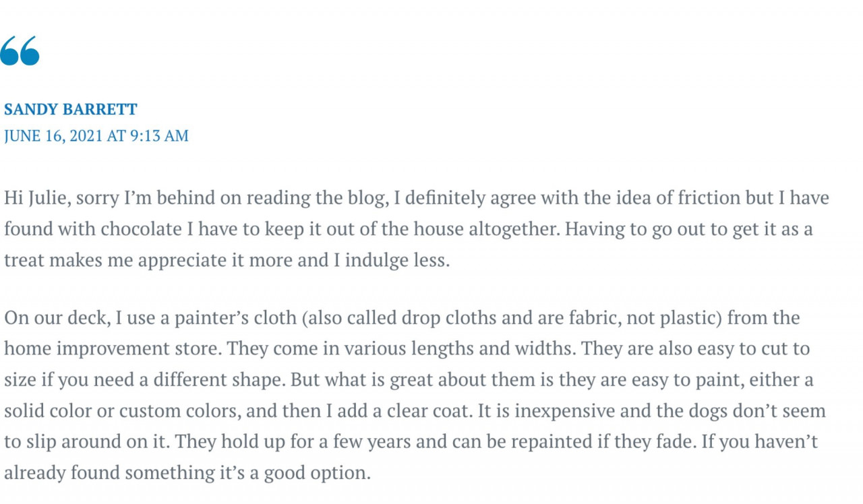Image resolution: width=863 pixels, height=504 pixels.
Task: Click 'On our deck' starting the second paragraph
Action: (x=57, y=317)
